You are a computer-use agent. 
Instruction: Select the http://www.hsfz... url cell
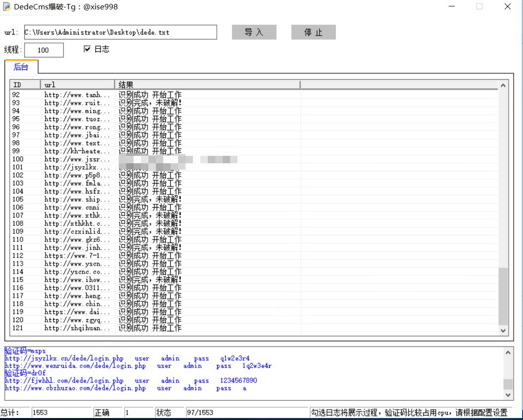click(77, 191)
